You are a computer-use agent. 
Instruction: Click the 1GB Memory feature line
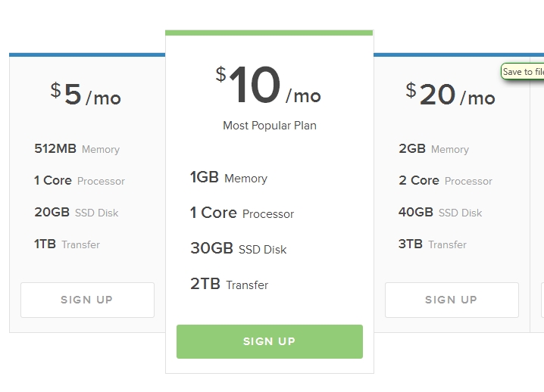point(229,178)
